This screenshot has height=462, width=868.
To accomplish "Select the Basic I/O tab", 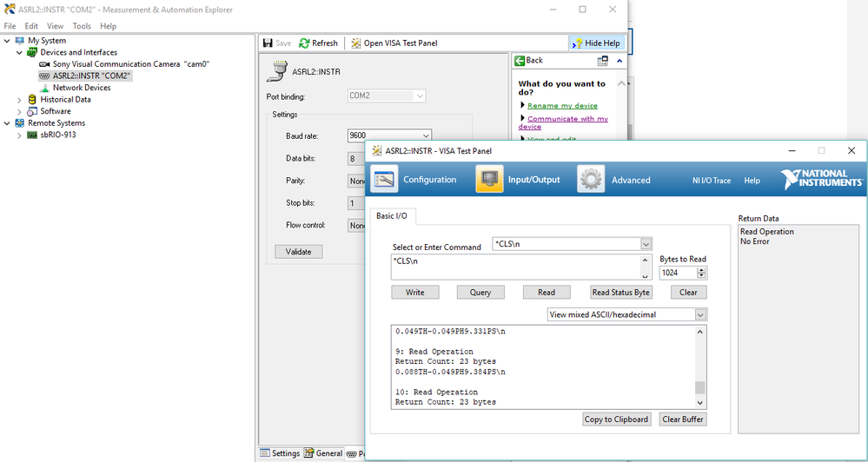I will [x=392, y=216].
